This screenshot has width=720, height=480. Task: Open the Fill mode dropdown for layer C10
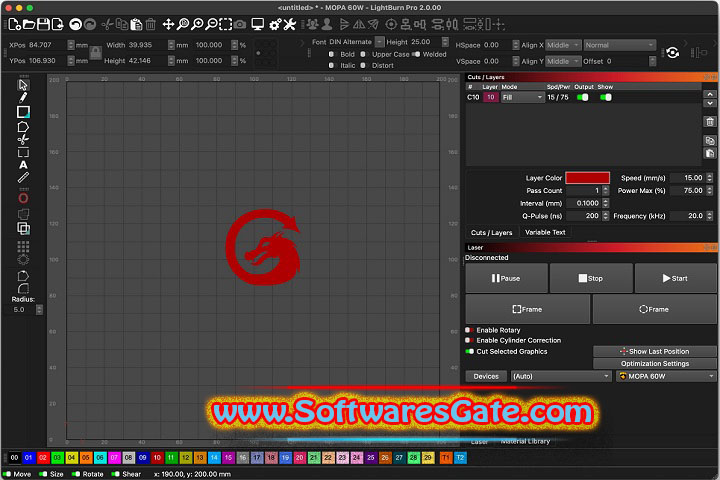(x=523, y=97)
